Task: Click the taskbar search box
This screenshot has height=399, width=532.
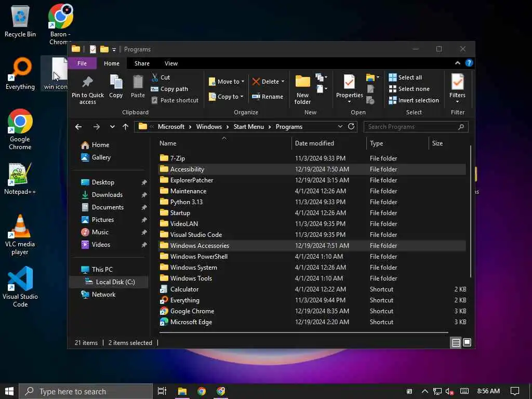Action: click(86, 391)
